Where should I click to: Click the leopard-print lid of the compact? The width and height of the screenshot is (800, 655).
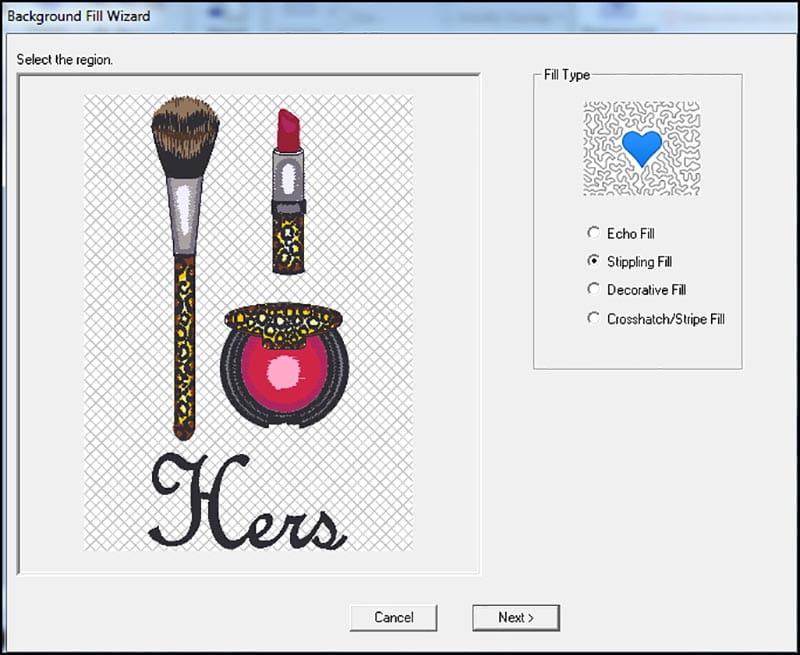click(283, 320)
